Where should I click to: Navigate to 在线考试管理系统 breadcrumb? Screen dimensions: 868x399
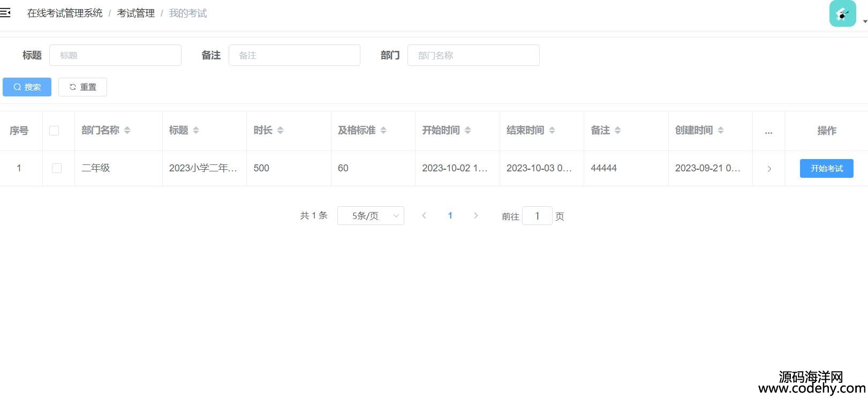65,13
